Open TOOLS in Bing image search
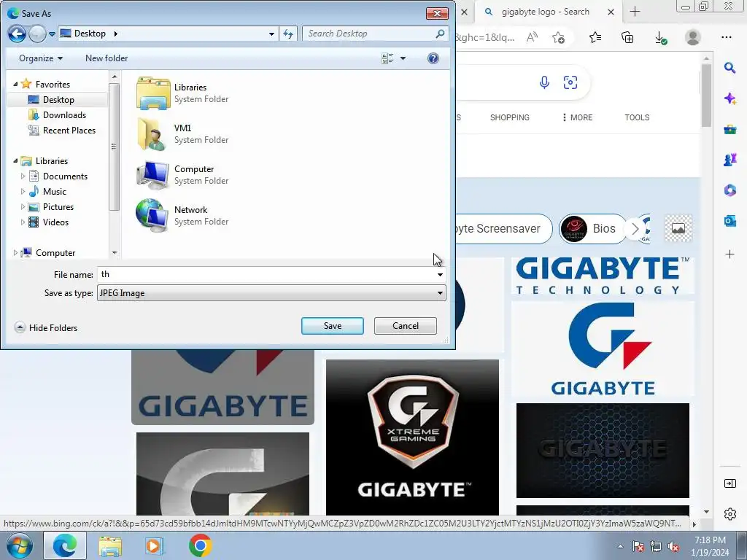Viewport: 747px width, 560px height. (x=637, y=117)
